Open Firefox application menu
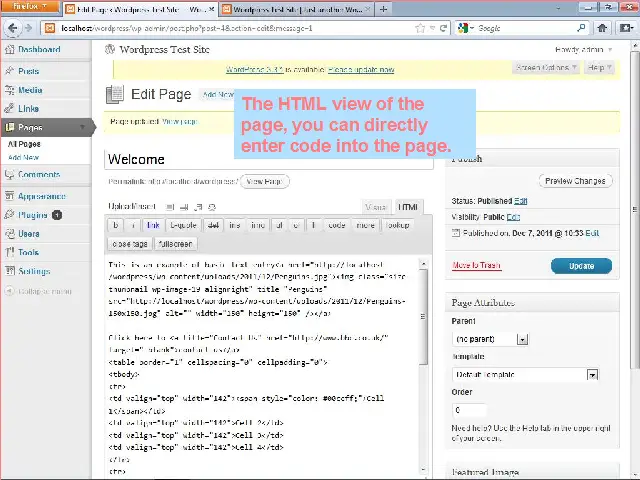 click(x=29, y=7)
